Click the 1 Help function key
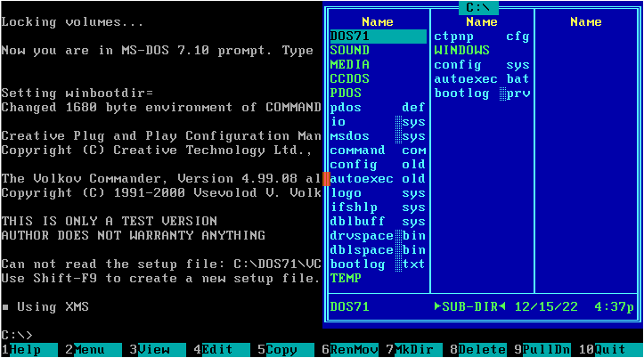Image resolution: width=644 pixels, height=358 pixels. point(29,350)
